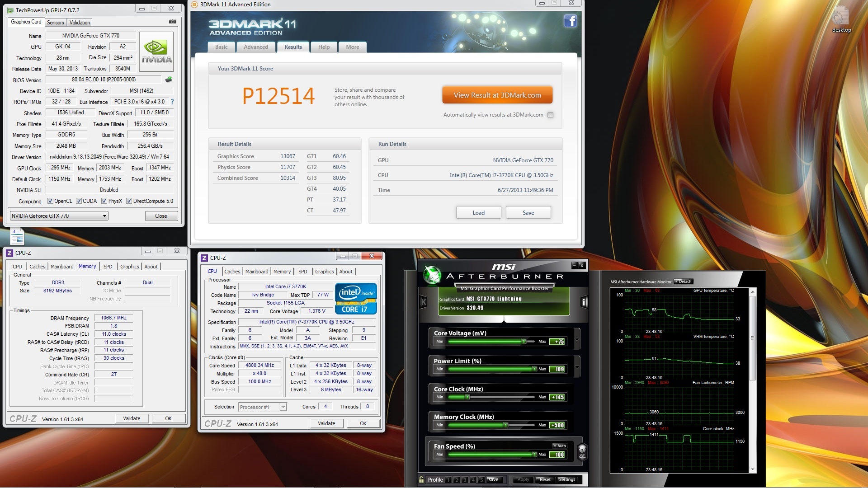Click the fan User Define gear icon
868x488 pixels.
(582, 450)
